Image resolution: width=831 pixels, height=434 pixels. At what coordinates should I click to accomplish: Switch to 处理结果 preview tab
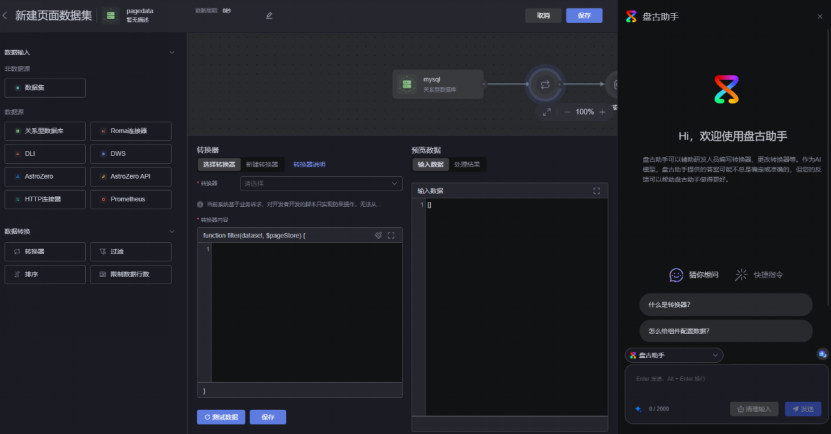tap(467, 164)
